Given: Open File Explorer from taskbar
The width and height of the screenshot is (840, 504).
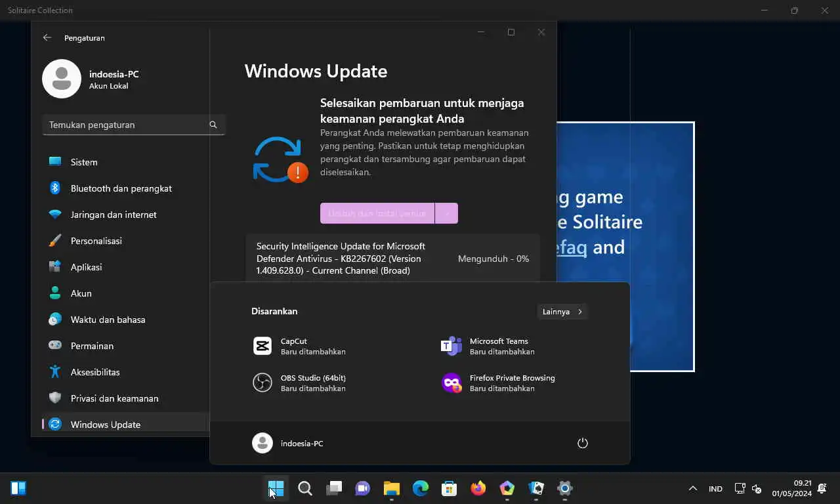Looking at the screenshot, I should click(x=392, y=488).
